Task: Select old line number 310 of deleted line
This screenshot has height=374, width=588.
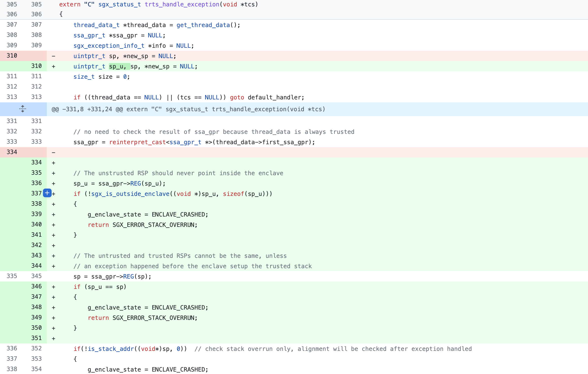Action: click(12, 56)
